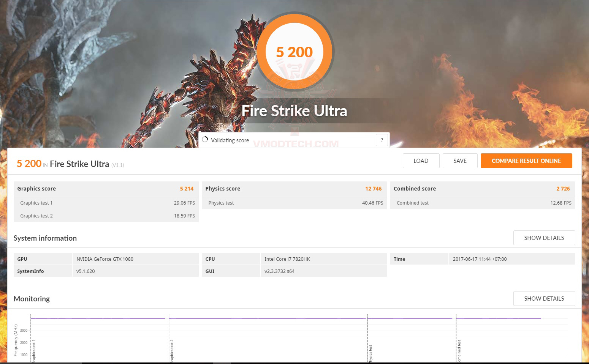Viewport: 589px width, 364px height.
Task: Select the Combined score header row
Action: point(482,189)
